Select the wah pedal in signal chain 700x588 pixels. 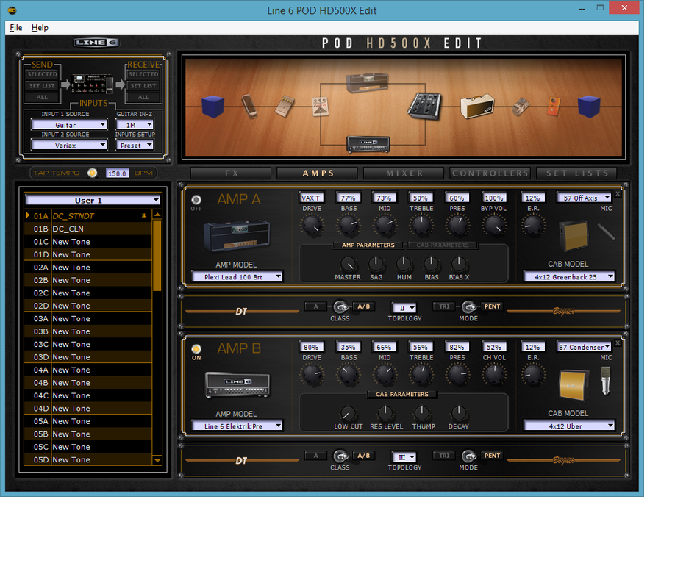click(249, 106)
